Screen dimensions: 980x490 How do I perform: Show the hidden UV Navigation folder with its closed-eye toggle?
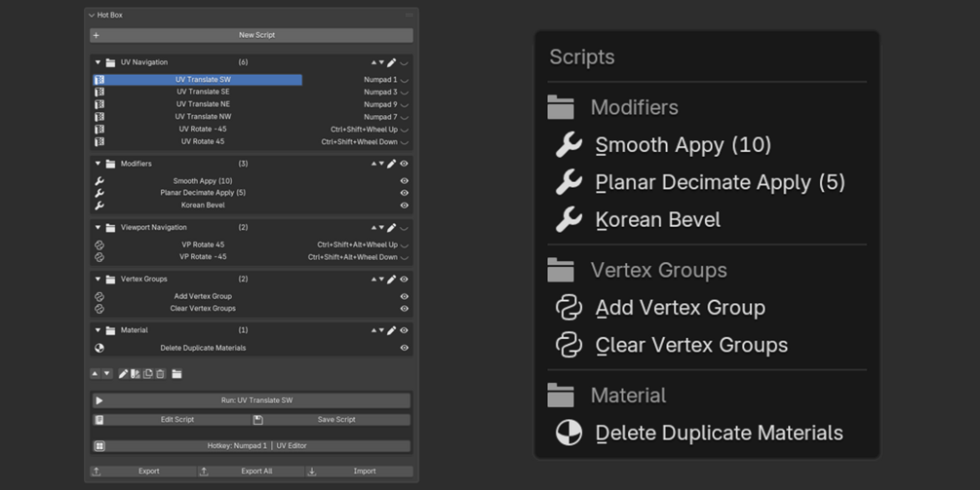coord(405,62)
